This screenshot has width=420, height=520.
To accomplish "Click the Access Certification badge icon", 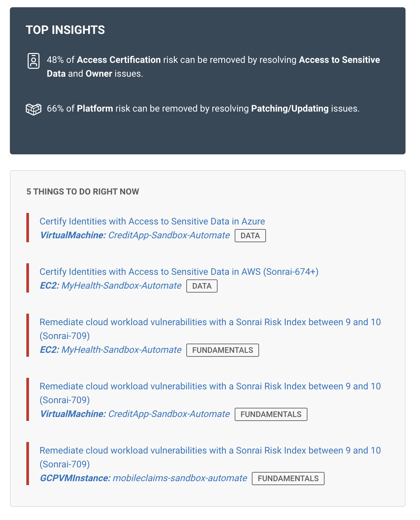I will pyautogui.click(x=34, y=61).
